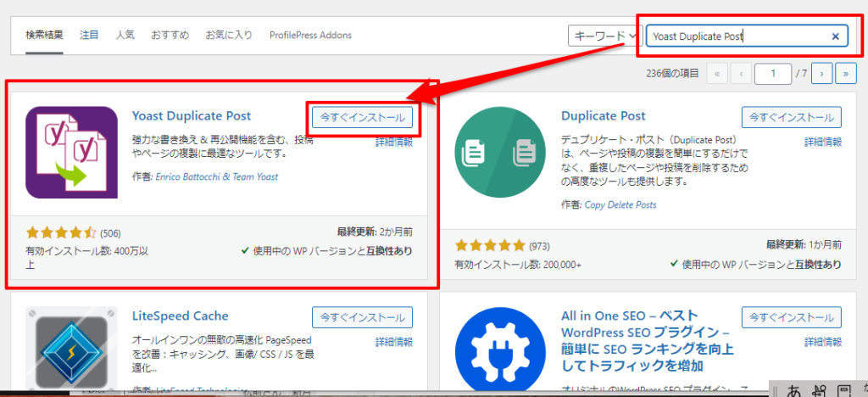
Task: Open the ProfilePress Addons tab
Action: tap(310, 35)
